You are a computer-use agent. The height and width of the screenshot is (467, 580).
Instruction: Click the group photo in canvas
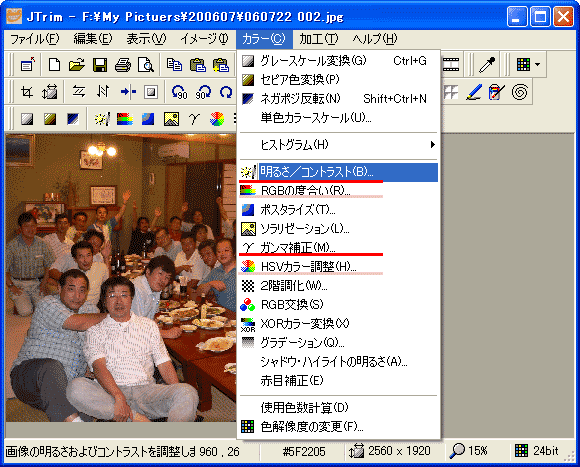tap(121, 278)
